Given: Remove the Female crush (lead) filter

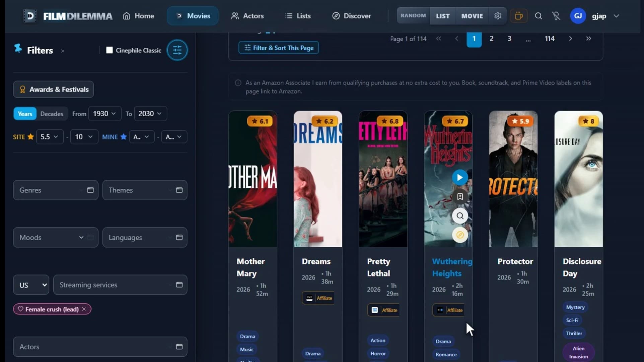Looking at the screenshot, I should [x=84, y=309].
